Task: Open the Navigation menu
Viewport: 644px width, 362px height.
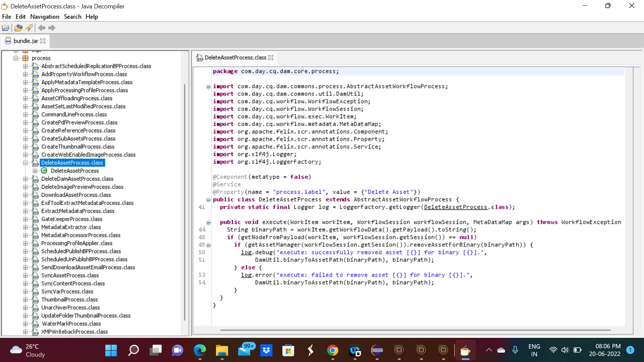Action: click(45, 17)
